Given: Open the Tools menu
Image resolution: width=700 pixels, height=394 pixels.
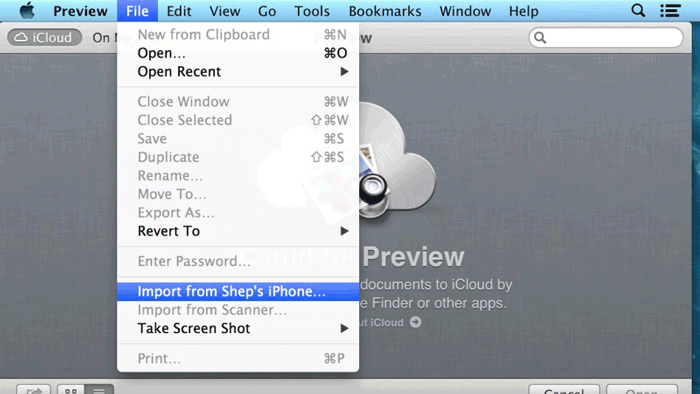Looking at the screenshot, I should 312,11.
